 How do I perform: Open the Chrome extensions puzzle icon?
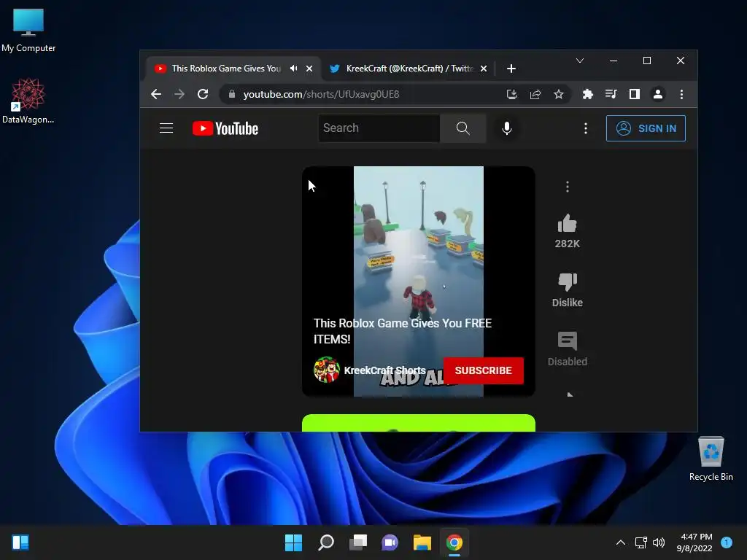pyautogui.click(x=587, y=94)
